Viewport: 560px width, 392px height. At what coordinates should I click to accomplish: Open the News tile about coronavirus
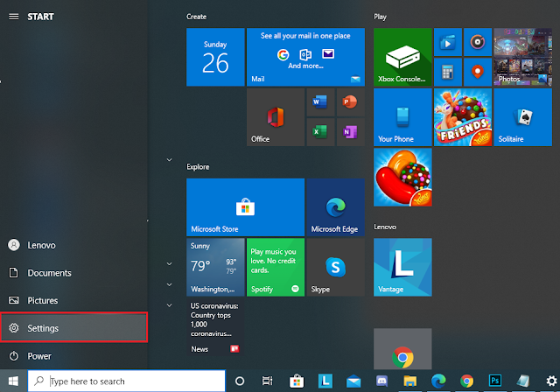(x=215, y=327)
